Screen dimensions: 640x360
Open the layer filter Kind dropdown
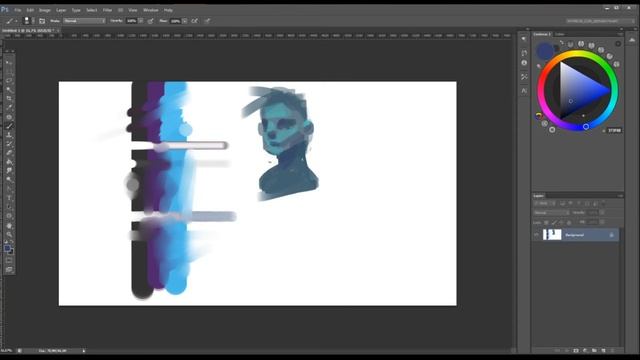click(544, 203)
